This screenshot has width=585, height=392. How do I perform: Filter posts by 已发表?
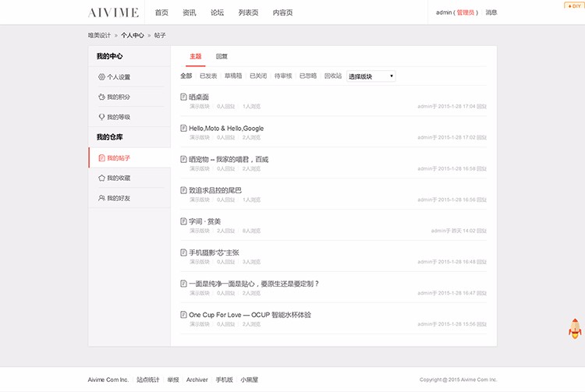(x=208, y=76)
